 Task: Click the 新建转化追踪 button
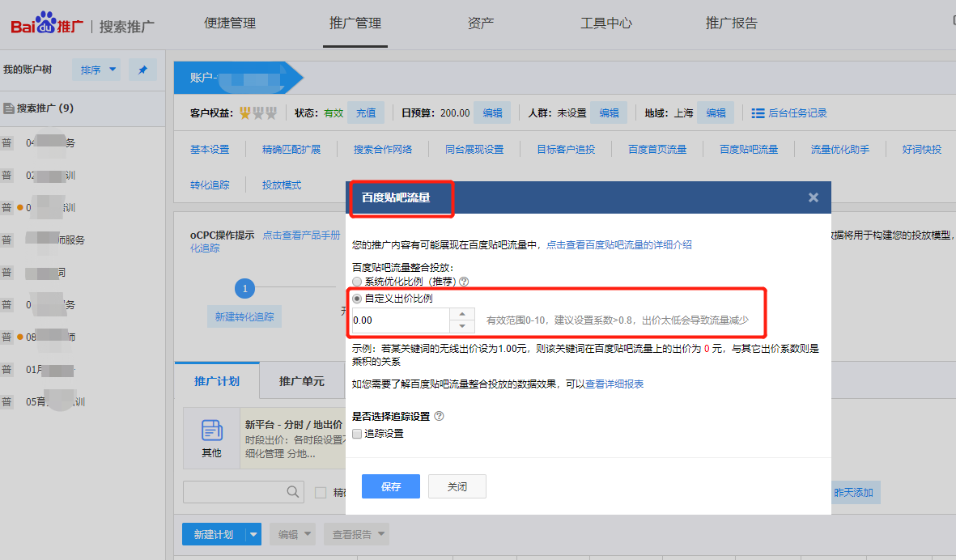pyautogui.click(x=244, y=317)
